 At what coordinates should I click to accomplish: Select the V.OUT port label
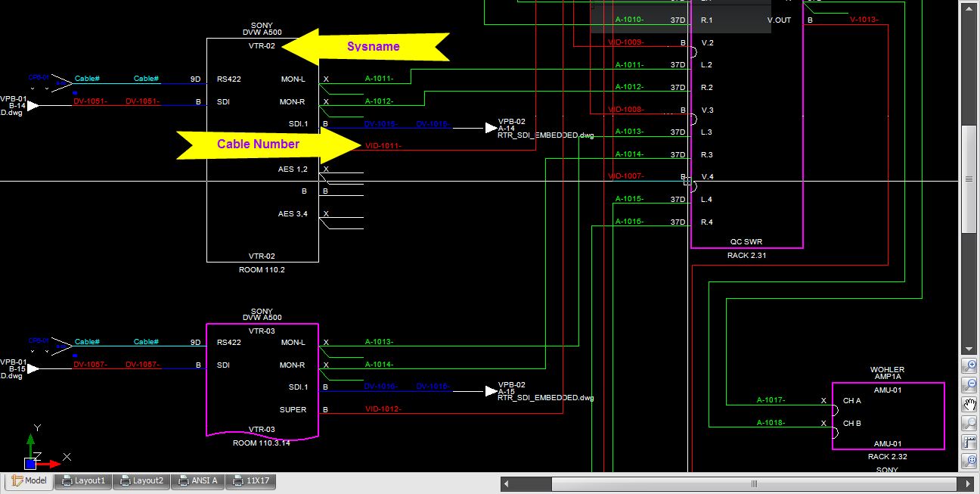tap(779, 20)
